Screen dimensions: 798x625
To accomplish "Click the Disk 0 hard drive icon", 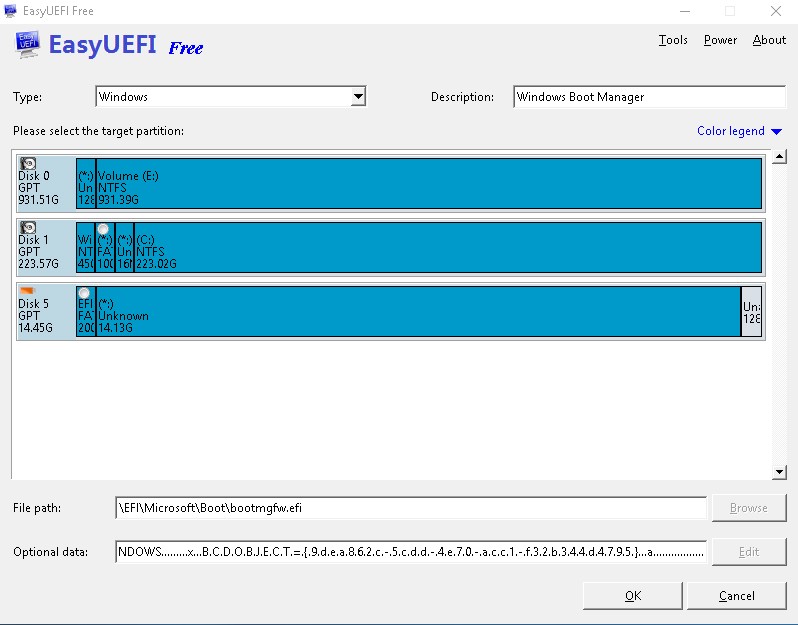I will [28, 163].
